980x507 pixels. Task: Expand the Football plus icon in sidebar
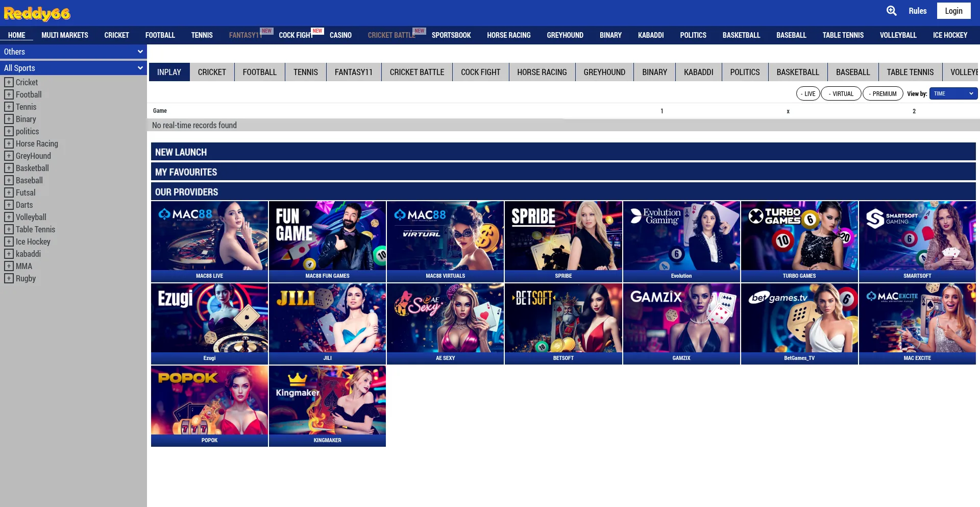tap(9, 94)
